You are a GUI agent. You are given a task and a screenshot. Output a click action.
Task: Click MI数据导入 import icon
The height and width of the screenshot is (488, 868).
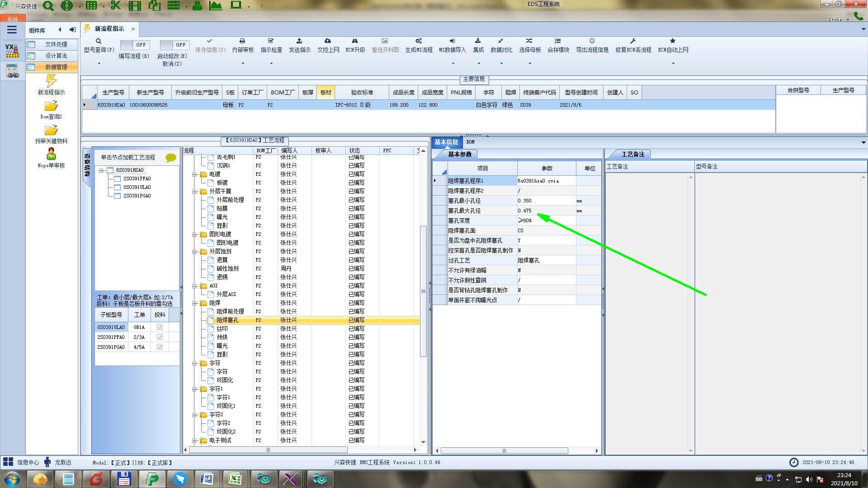[x=453, y=41]
